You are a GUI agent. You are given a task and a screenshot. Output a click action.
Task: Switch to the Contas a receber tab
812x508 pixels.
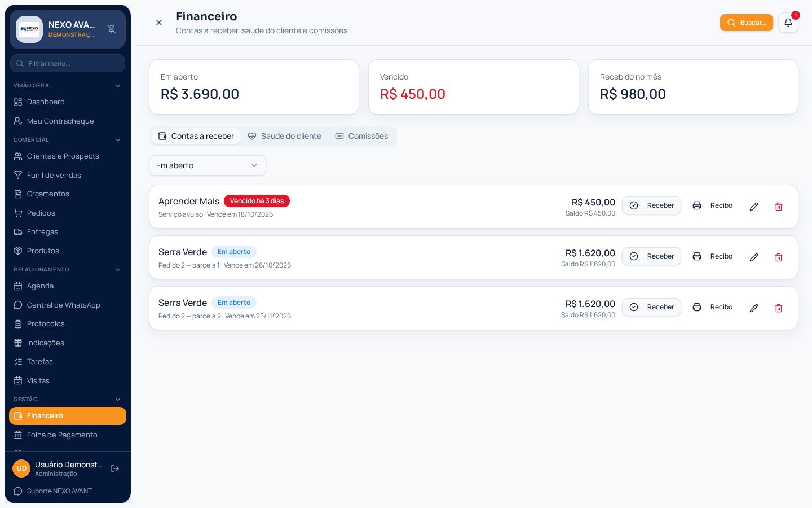click(196, 136)
